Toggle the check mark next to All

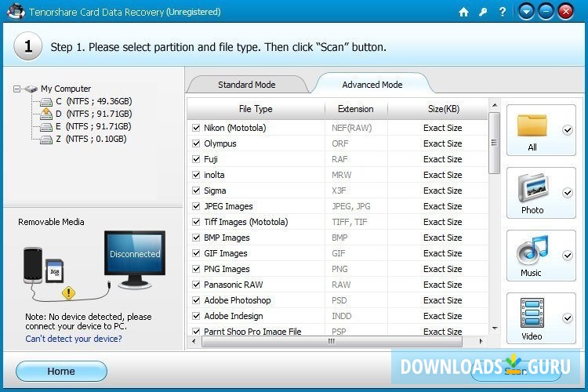click(568, 130)
